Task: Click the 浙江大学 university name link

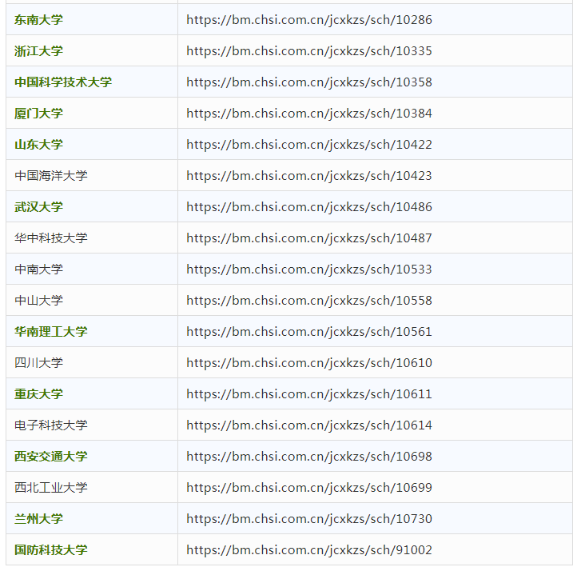Action: [39, 51]
